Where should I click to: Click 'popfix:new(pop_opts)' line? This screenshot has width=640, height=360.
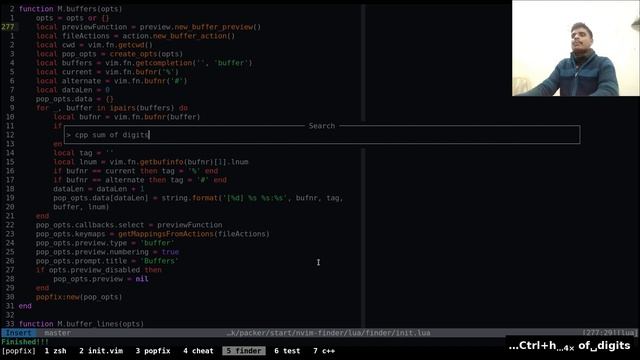pyautogui.click(x=79, y=296)
